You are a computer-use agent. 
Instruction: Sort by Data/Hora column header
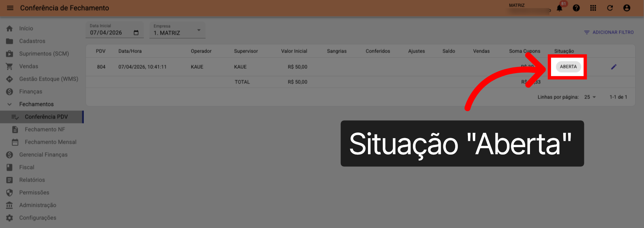(130, 51)
